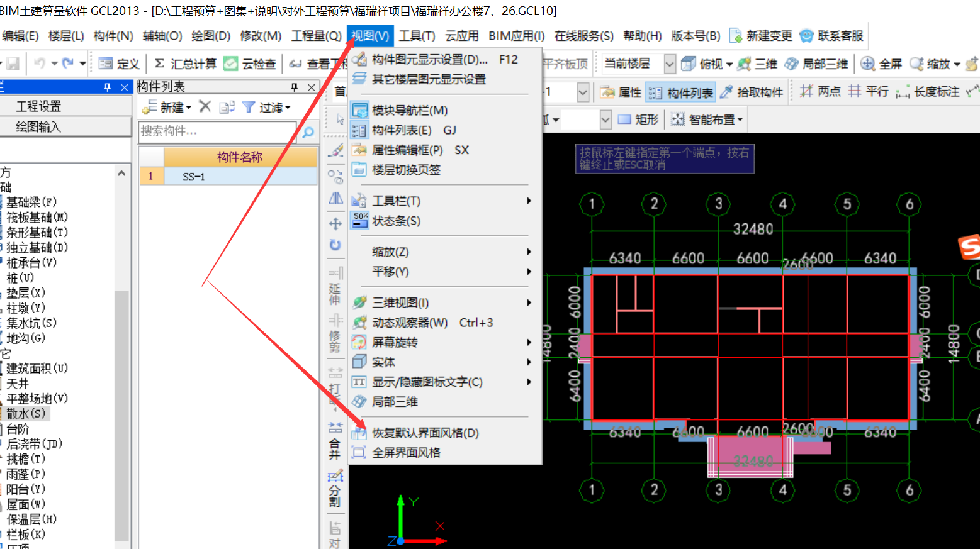Image resolution: width=980 pixels, height=549 pixels.
Task: Click the tree panel scroll-up arrow
Action: pyautogui.click(x=121, y=173)
